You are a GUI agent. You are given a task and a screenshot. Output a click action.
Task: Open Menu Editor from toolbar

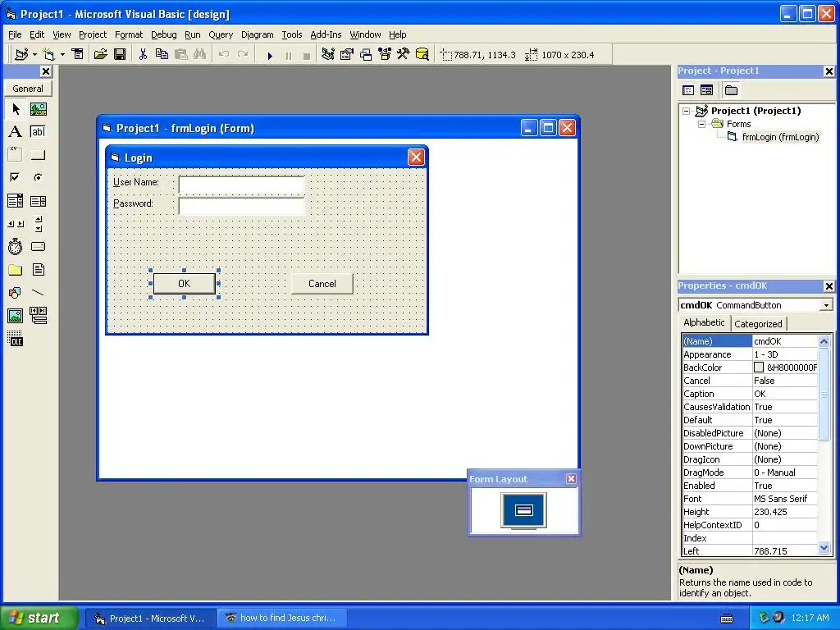click(x=78, y=54)
